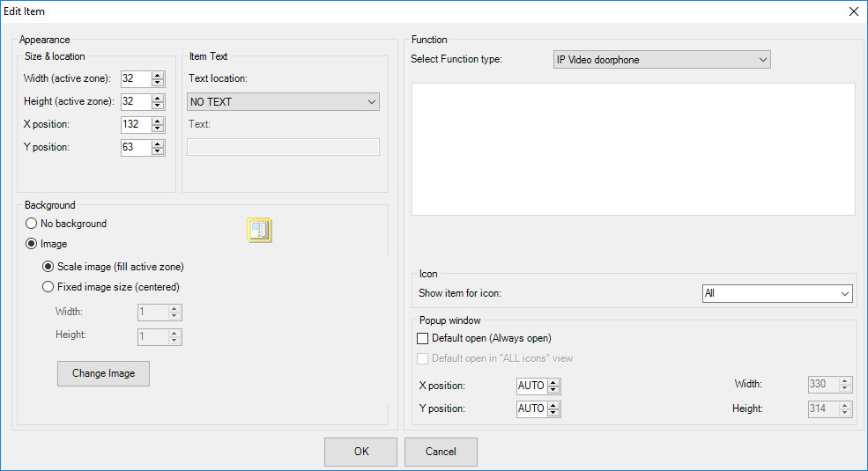Enable Default open (Always open) checkbox
The height and width of the screenshot is (471, 868).
click(x=422, y=338)
